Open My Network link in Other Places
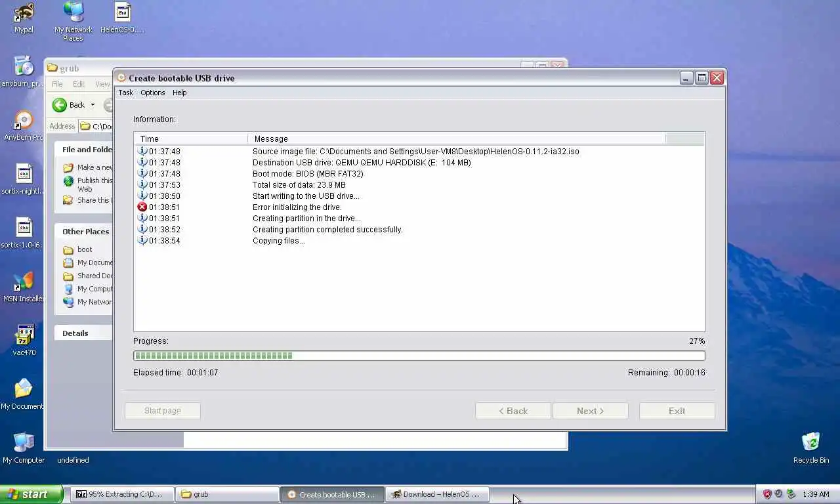The width and height of the screenshot is (840, 504). click(94, 302)
